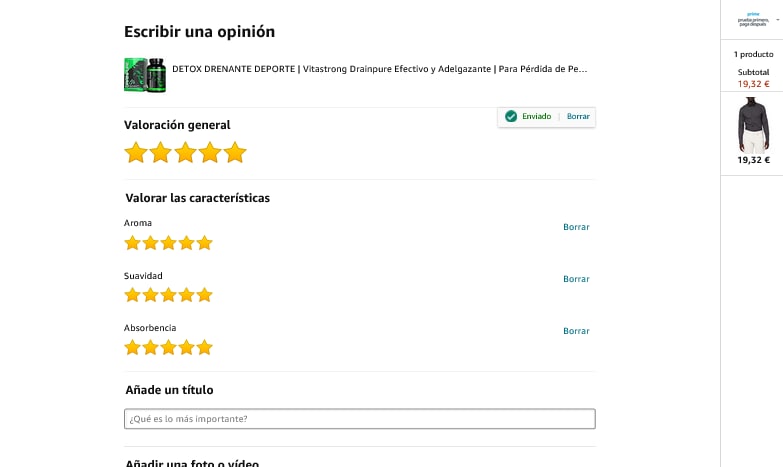Clear the Aroma rating with Borrar
The image size is (783, 467).
(576, 227)
